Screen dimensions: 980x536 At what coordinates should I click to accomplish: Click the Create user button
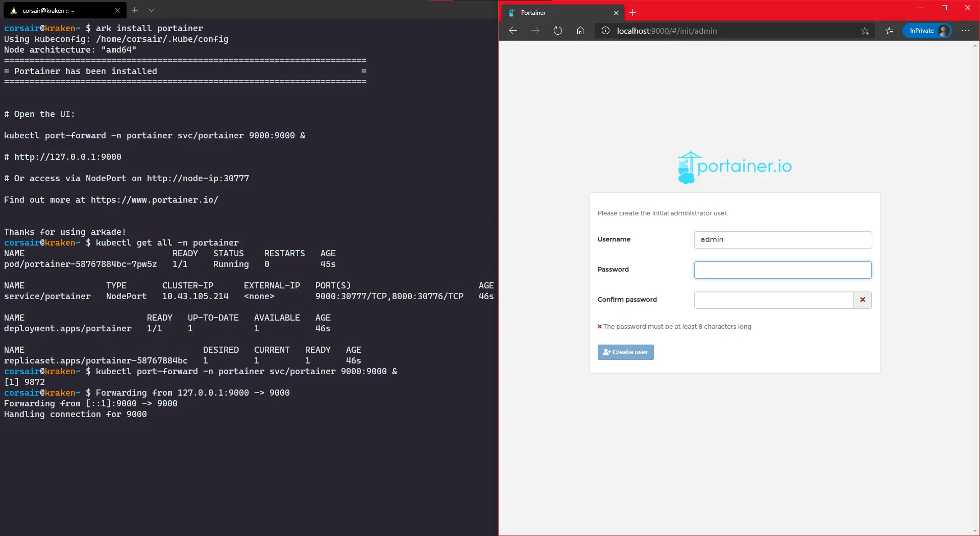click(625, 352)
